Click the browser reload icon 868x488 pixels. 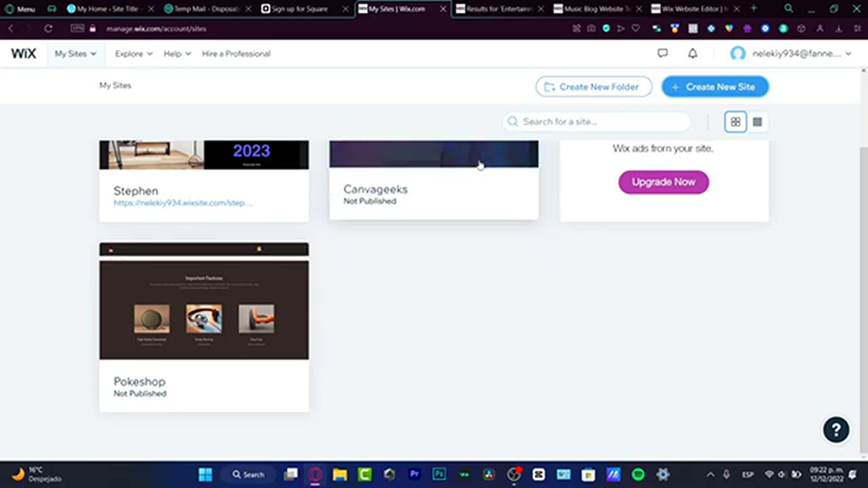point(48,28)
